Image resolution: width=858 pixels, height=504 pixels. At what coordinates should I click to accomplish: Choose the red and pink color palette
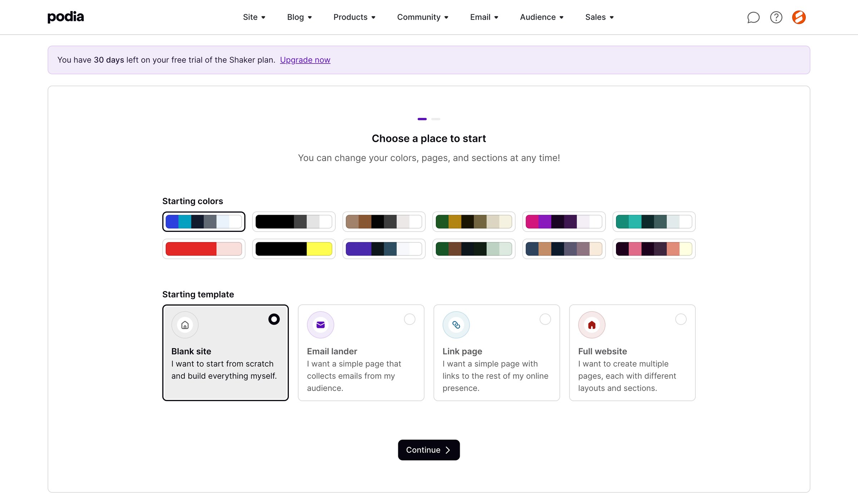[x=204, y=249]
